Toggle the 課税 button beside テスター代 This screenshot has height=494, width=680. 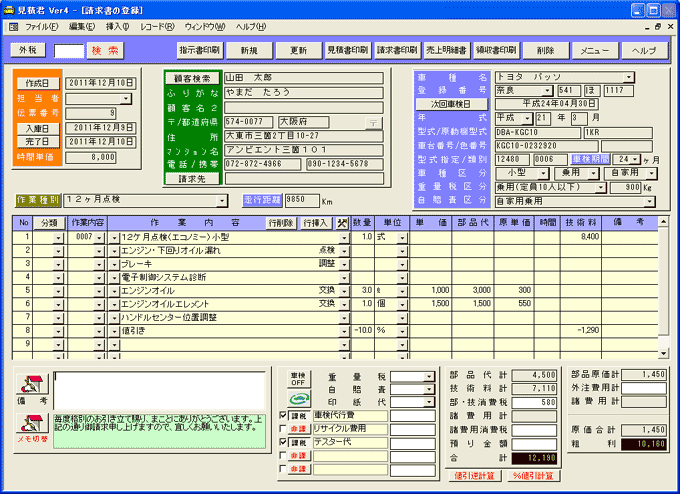pyautogui.click(x=299, y=442)
